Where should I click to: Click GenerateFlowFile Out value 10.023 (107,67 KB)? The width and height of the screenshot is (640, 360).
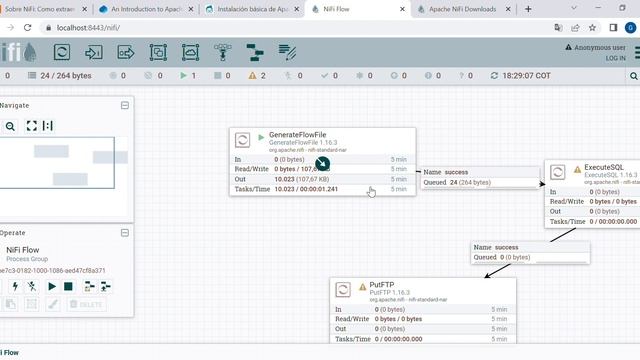302,179
